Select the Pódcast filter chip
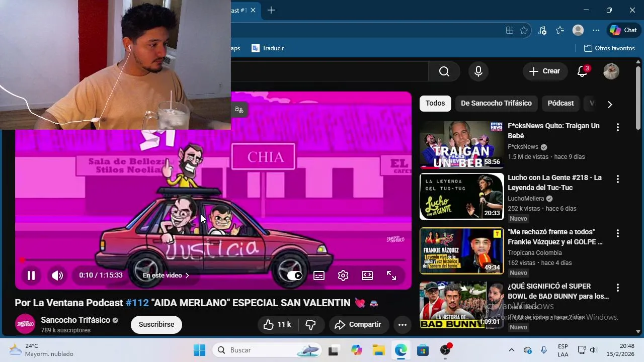The image size is (644, 362). click(560, 104)
